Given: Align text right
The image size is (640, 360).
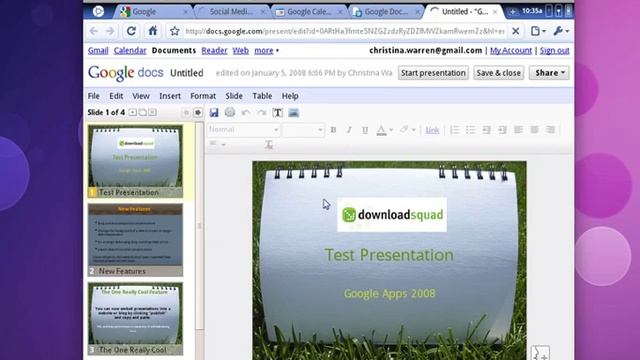Looking at the screenshot, I should click(x=550, y=130).
